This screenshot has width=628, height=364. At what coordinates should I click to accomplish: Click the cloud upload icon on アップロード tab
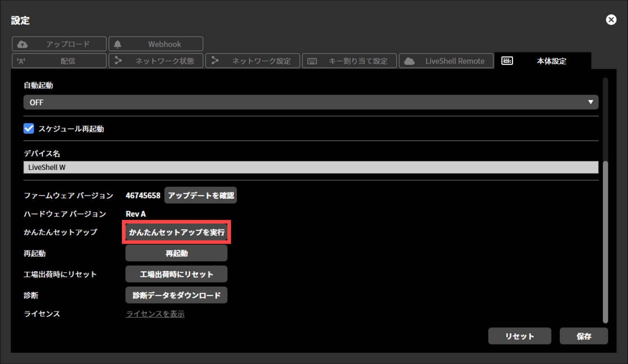(22, 44)
